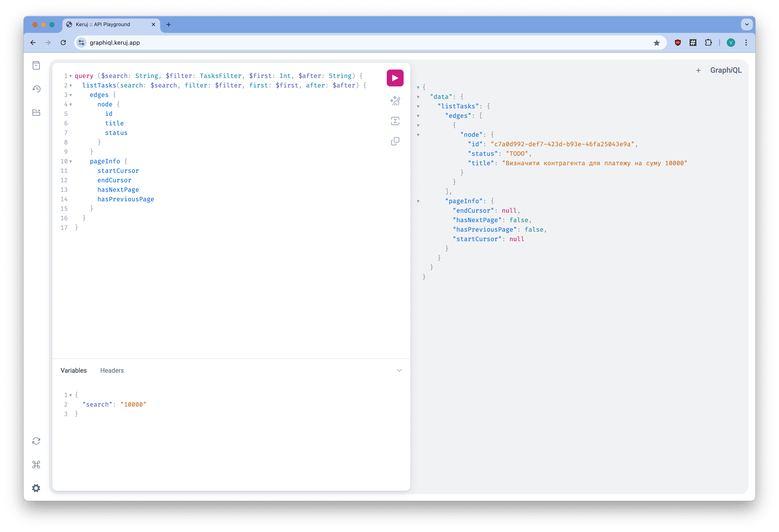Switch to the Variables tab
The image size is (779, 532).
[73, 370]
